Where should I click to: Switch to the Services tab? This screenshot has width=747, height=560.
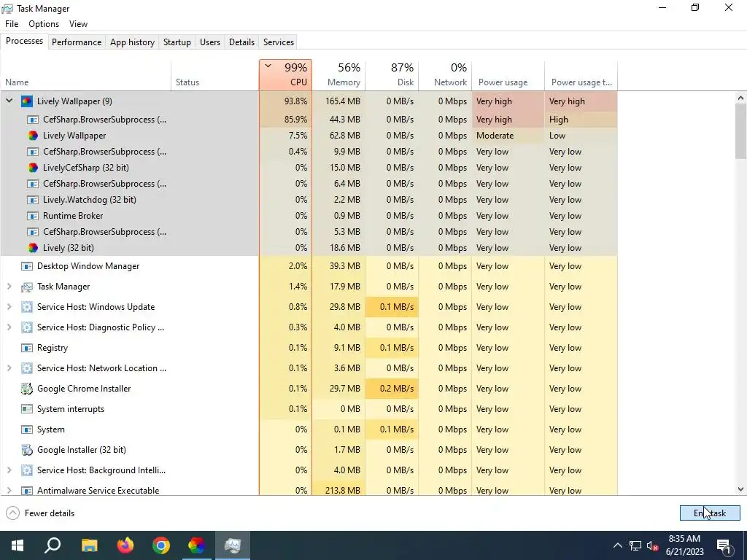278,42
